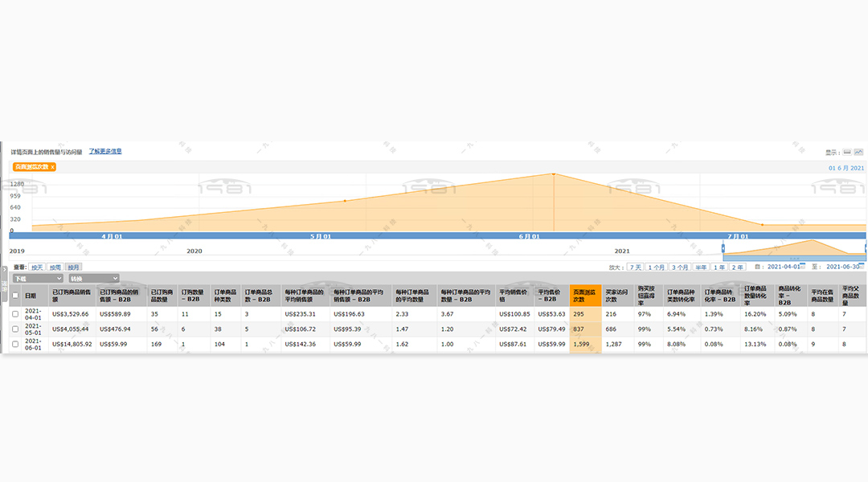Click left handle of timeline range selector
Screen dimensions: 868x482
click(x=723, y=248)
